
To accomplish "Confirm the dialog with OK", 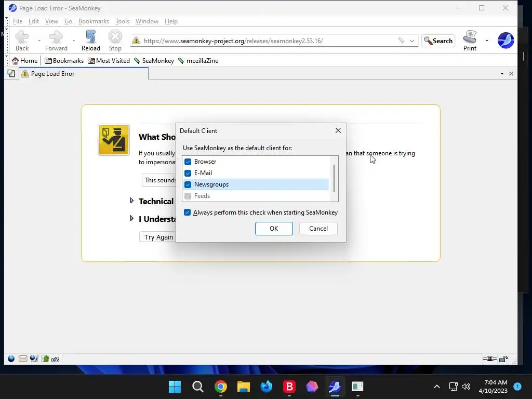I will pyautogui.click(x=274, y=229).
